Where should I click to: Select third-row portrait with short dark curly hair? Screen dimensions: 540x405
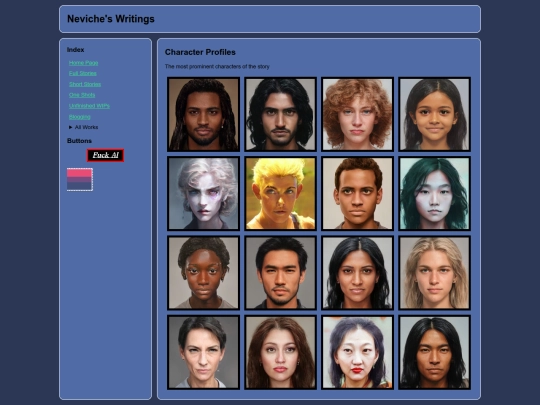tap(204, 273)
